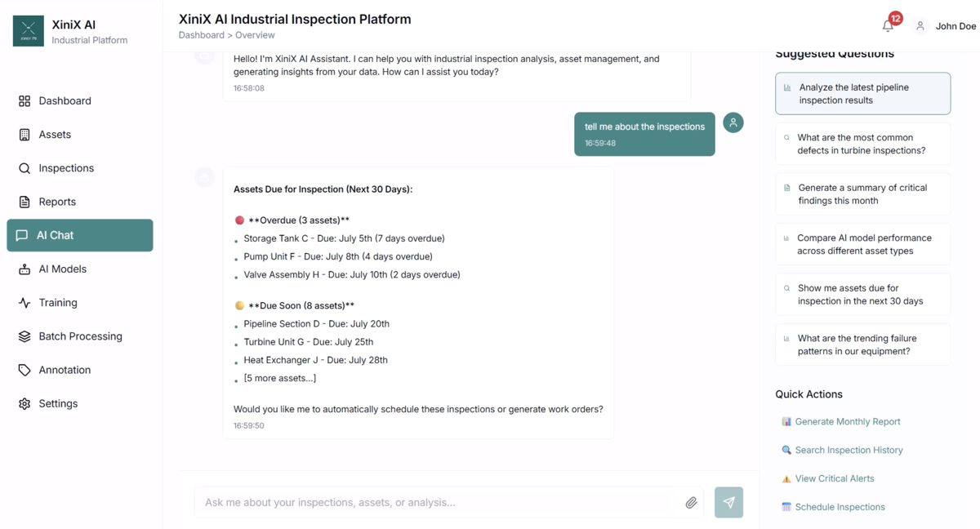
Task: Select the Annotation tag icon
Action: tap(24, 369)
